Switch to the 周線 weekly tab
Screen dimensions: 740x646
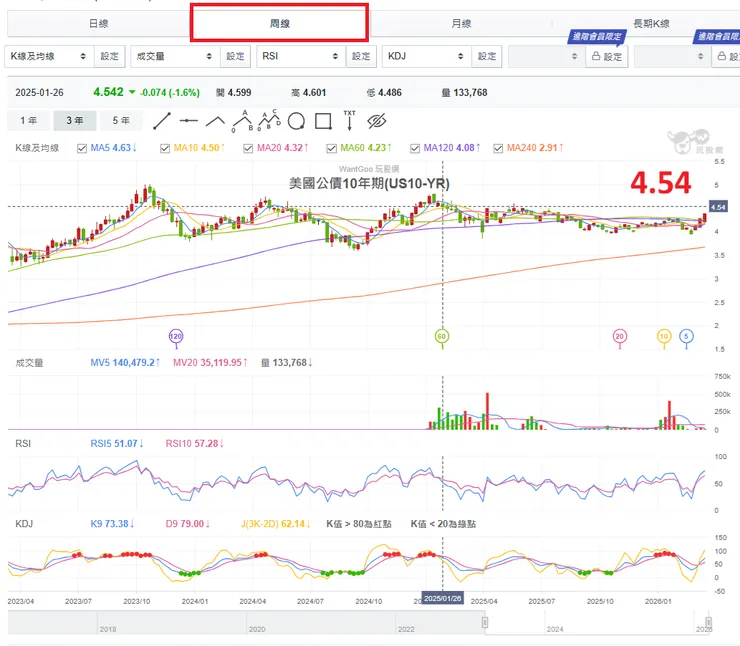pos(279,24)
